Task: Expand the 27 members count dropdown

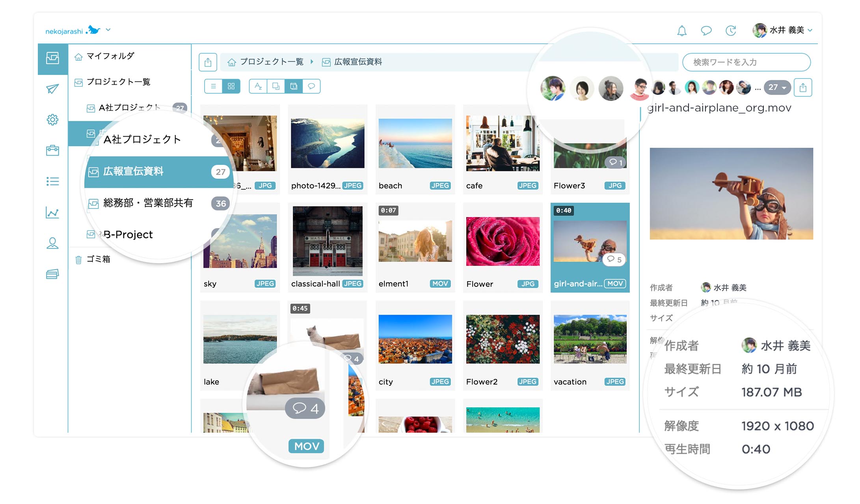Action: (x=777, y=87)
